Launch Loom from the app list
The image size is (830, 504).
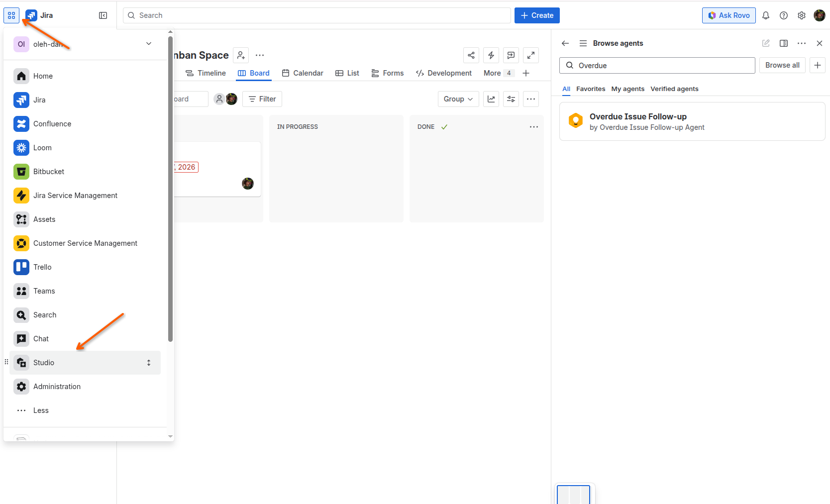coord(85,148)
